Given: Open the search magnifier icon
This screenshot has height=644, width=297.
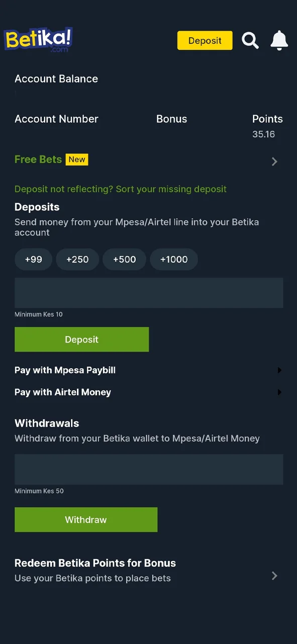Looking at the screenshot, I should point(250,41).
